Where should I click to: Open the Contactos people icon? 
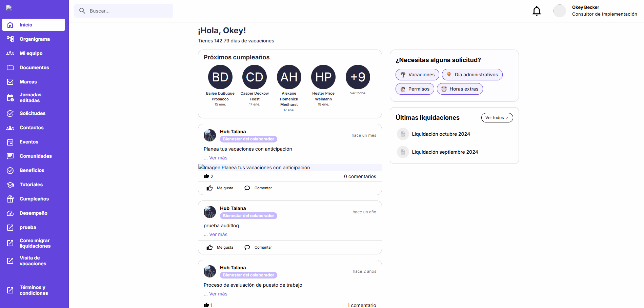tap(10, 128)
